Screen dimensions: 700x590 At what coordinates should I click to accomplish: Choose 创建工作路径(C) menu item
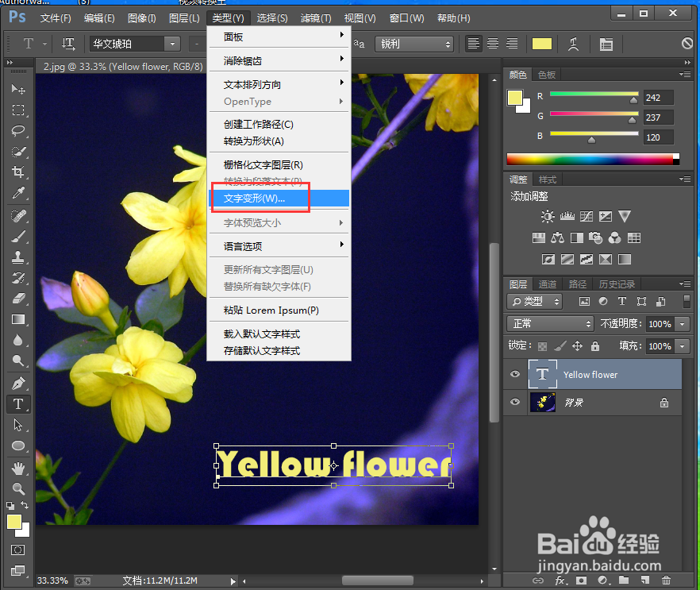coord(280,124)
